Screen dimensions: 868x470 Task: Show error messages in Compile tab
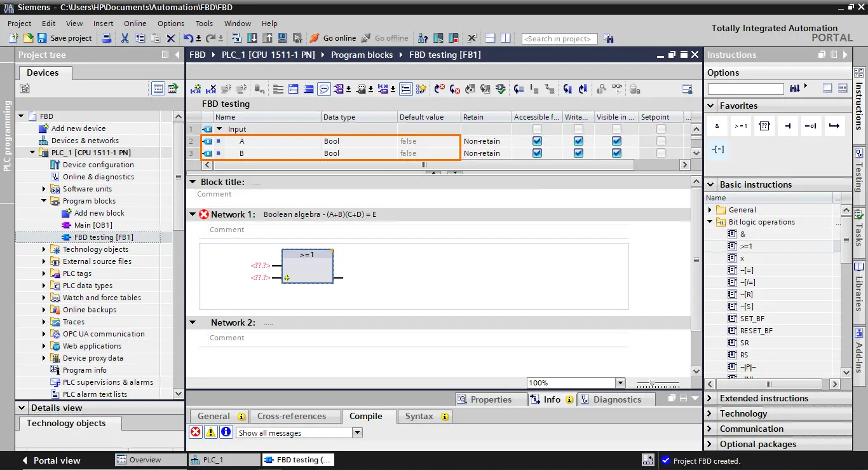(x=196, y=432)
